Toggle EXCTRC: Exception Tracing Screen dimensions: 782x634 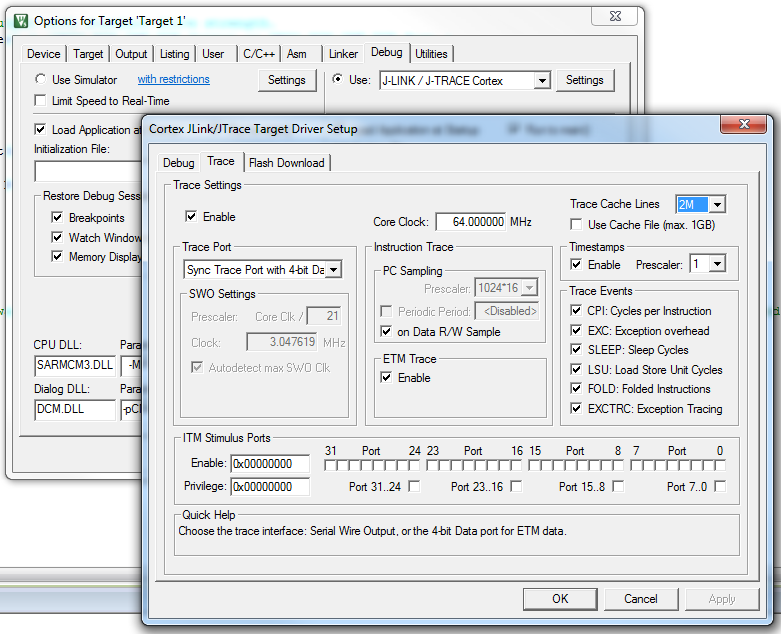(576, 409)
